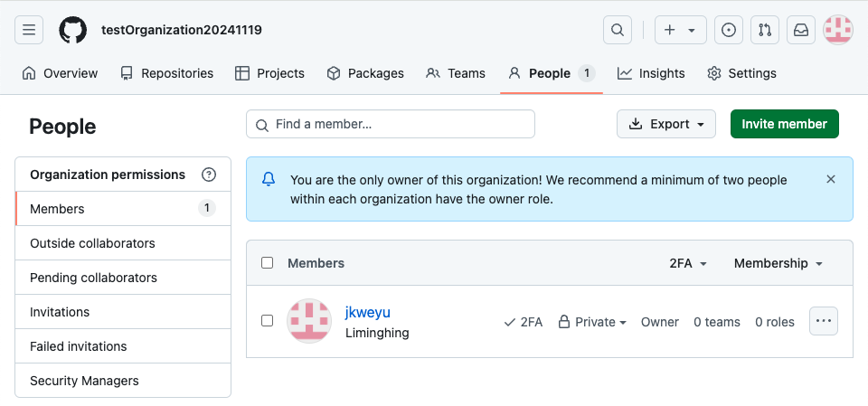Open the pull requests icon
The height and width of the screenshot is (406, 868).
(765, 30)
